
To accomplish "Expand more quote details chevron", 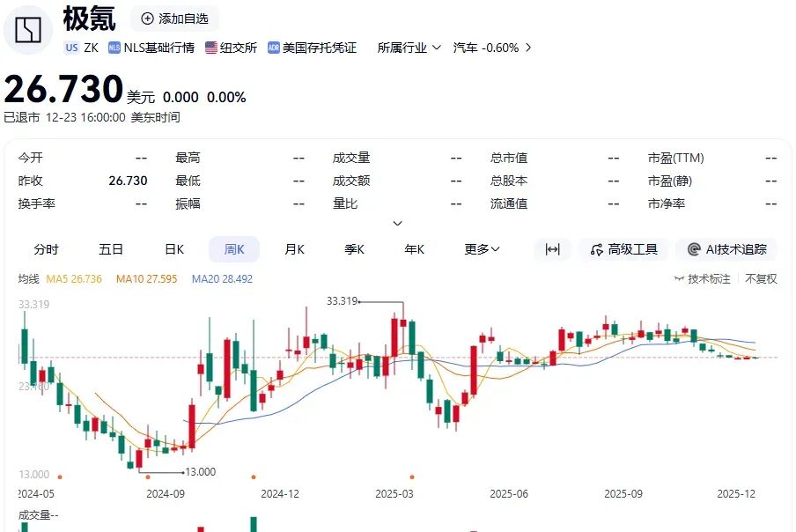I will click(398, 224).
